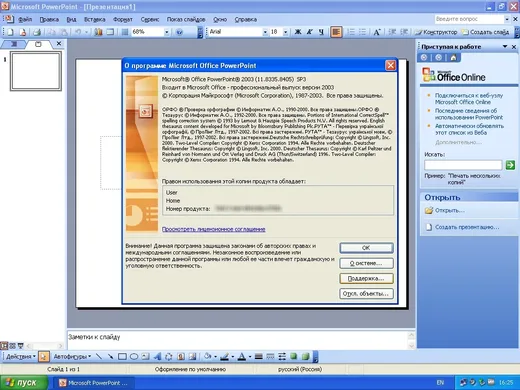
Task: Open the Правка menu
Action: (x=49, y=19)
